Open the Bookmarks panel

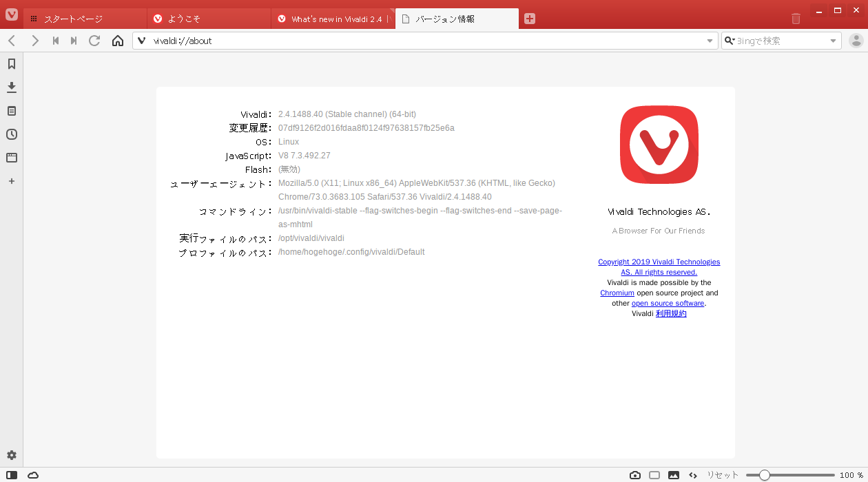pyautogui.click(x=12, y=64)
